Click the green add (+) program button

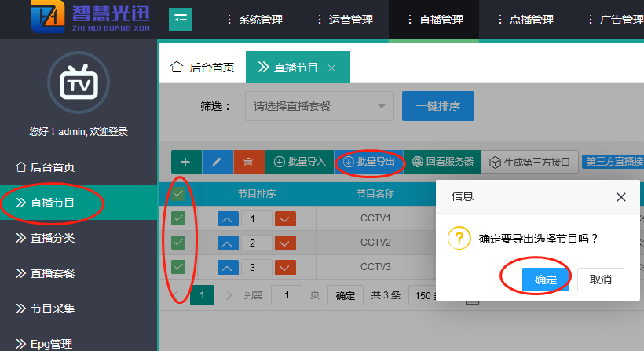[x=186, y=162]
